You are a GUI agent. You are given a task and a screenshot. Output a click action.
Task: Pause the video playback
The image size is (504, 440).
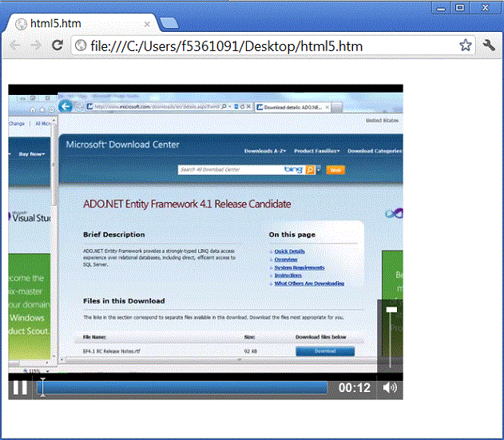tap(20, 388)
